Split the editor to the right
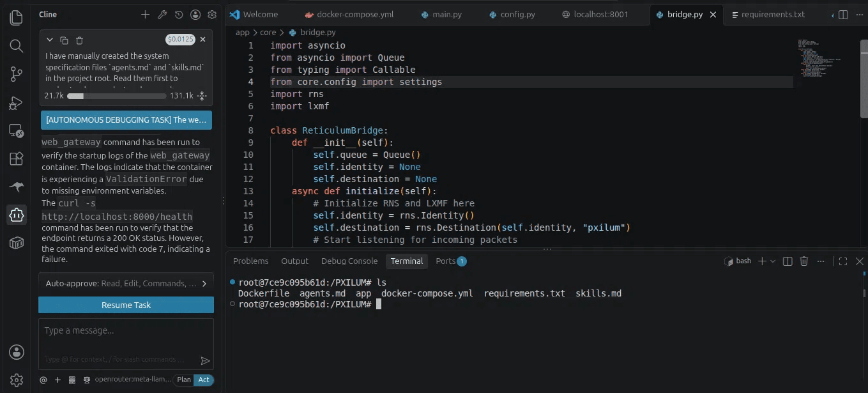 click(843, 15)
